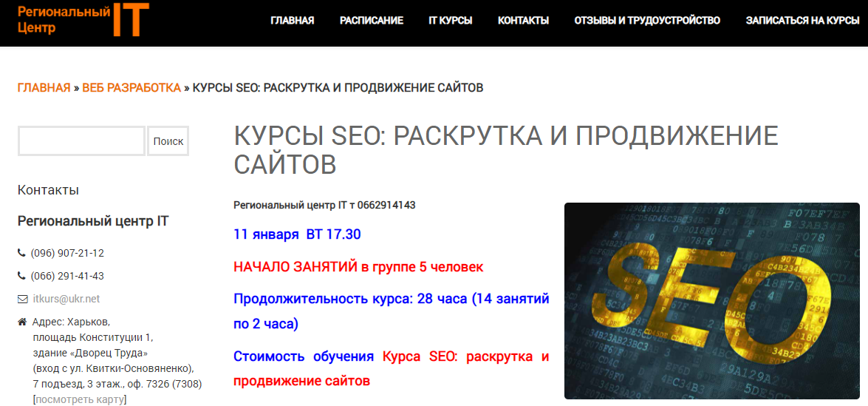Click площадь Конституции 1 address line
This screenshot has width=868, height=406.
[92, 337]
